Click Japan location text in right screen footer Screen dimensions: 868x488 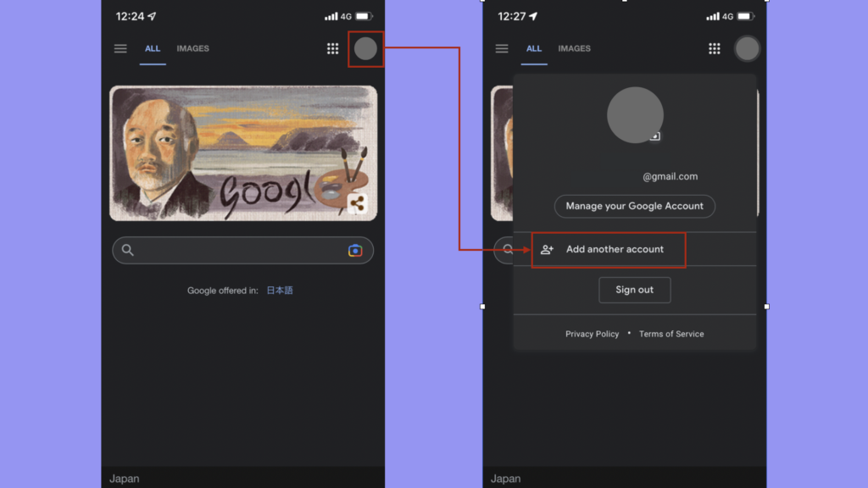point(505,479)
